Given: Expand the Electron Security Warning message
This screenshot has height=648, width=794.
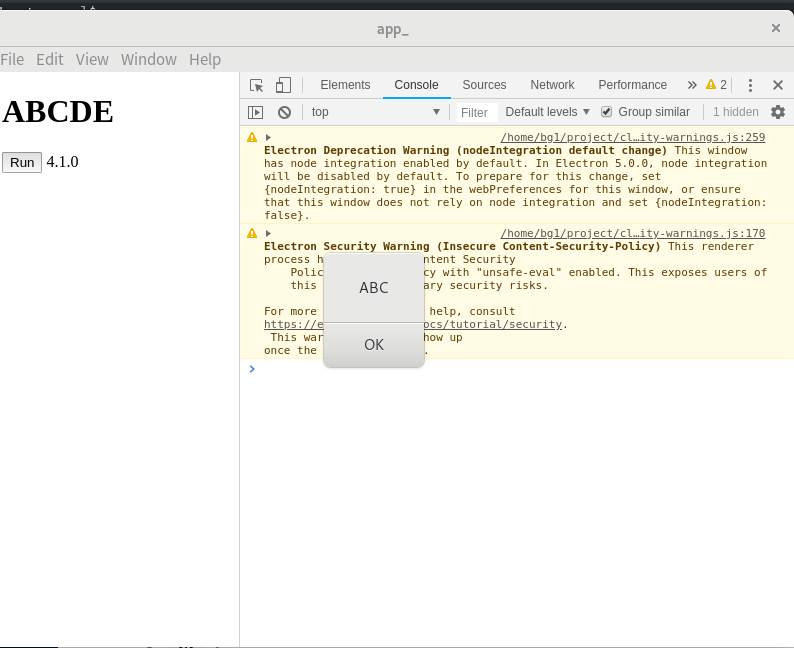Looking at the screenshot, I should tap(268, 233).
